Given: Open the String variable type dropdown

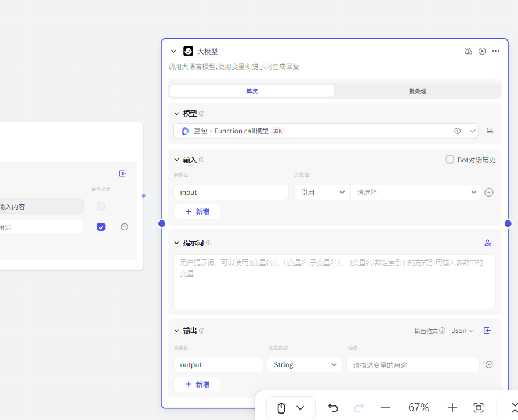Looking at the screenshot, I should (305, 365).
